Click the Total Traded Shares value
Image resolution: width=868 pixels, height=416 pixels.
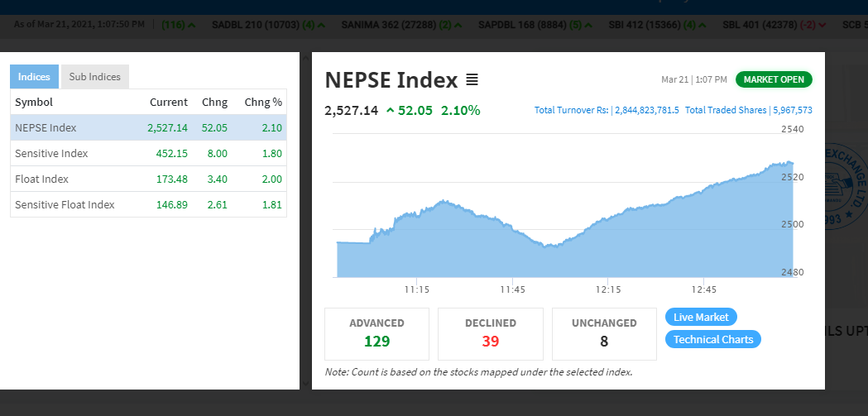point(793,110)
